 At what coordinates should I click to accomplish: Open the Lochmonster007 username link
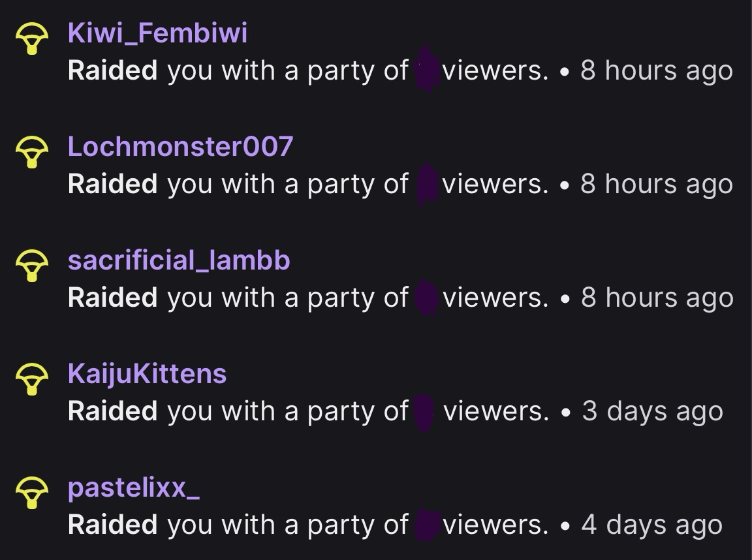click(x=180, y=146)
